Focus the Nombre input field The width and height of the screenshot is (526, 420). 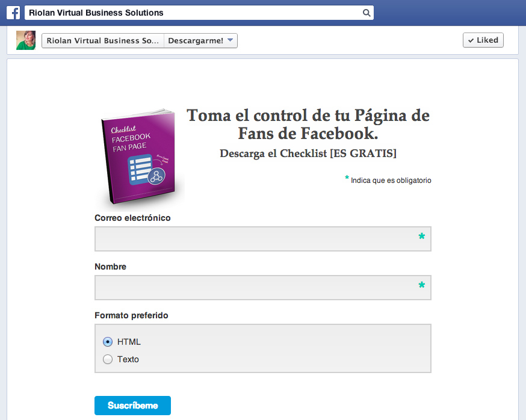[x=263, y=288]
